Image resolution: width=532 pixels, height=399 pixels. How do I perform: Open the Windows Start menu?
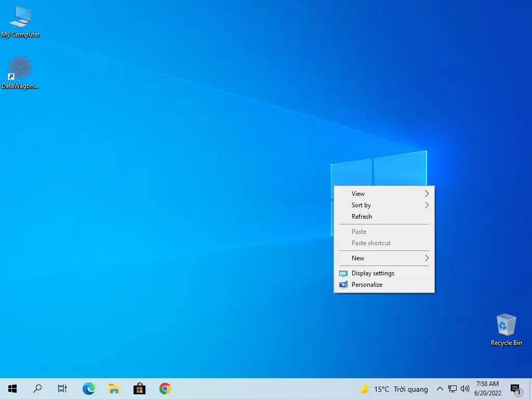12,389
